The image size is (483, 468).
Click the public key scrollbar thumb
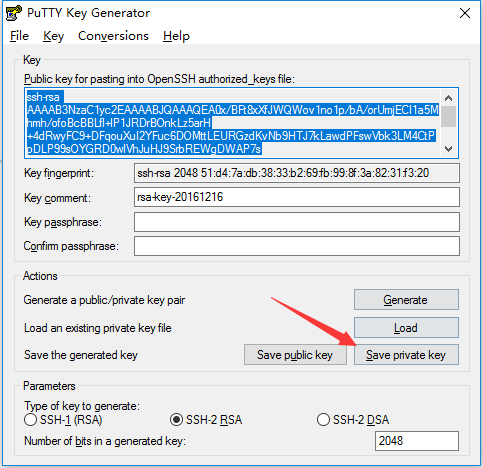[x=449, y=116]
